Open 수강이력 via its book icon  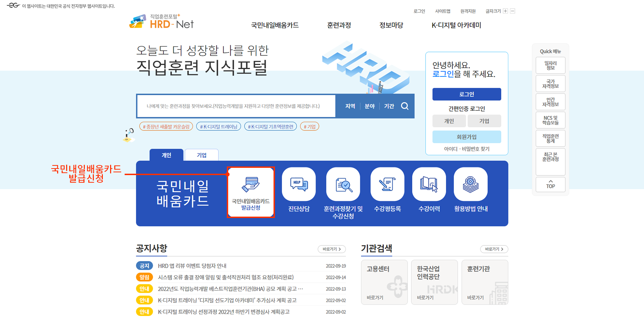(x=429, y=184)
